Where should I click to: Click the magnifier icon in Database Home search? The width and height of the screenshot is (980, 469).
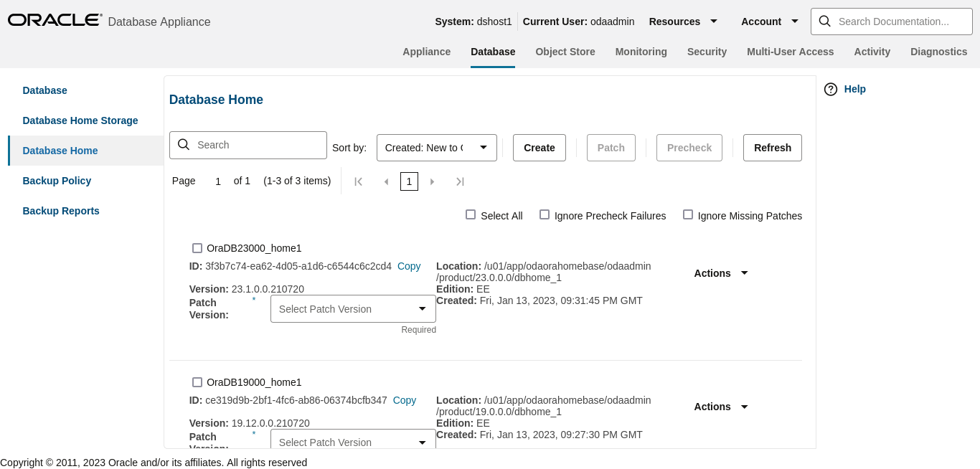pyautogui.click(x=184, y=145)
